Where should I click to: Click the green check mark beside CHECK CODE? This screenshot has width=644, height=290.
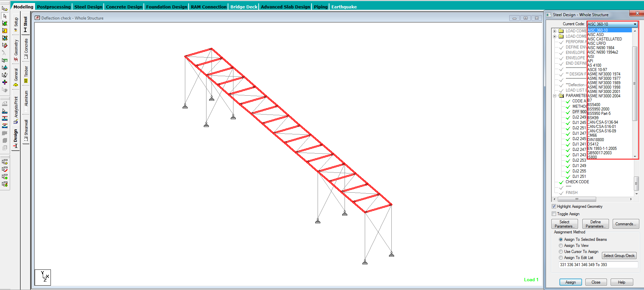tap(561, 182)
